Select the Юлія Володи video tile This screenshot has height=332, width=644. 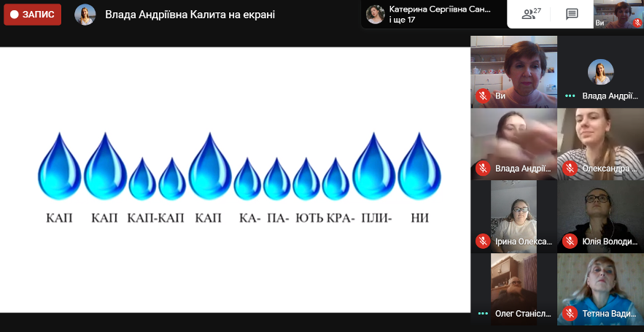pyautogui.click(x=600, y=217)
